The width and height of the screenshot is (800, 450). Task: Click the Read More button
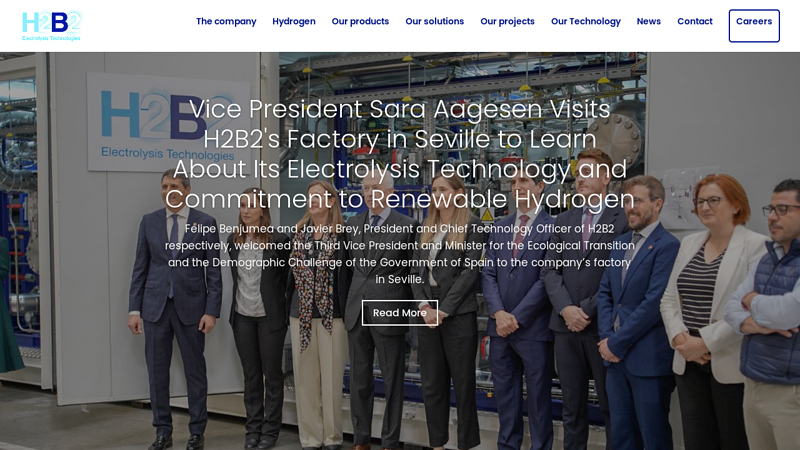[399, 313]
